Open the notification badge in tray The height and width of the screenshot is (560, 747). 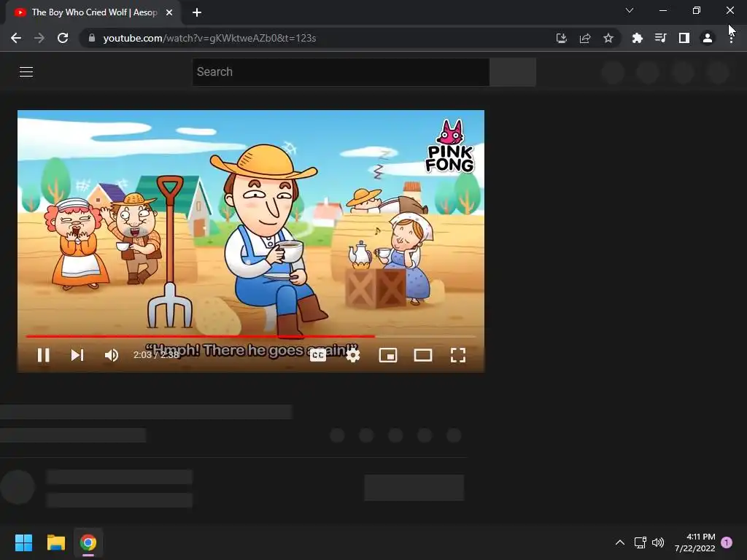click(727, 542)
